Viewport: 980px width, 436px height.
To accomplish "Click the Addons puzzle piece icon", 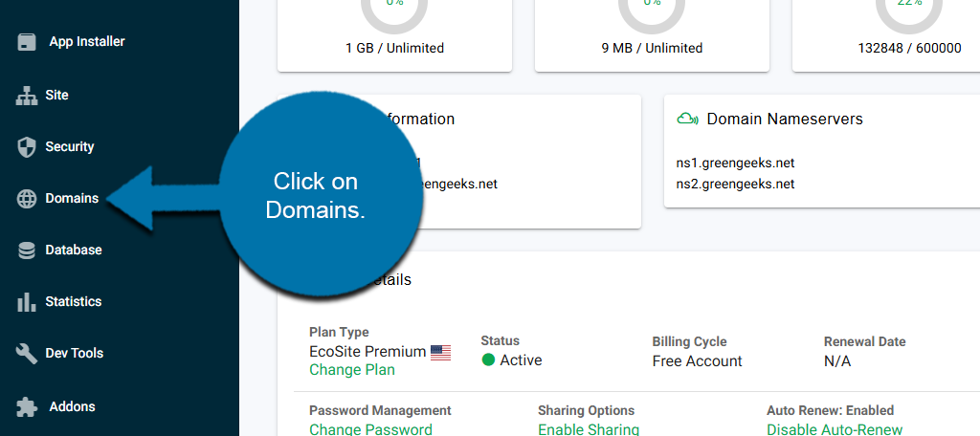I will coord(27,407).
